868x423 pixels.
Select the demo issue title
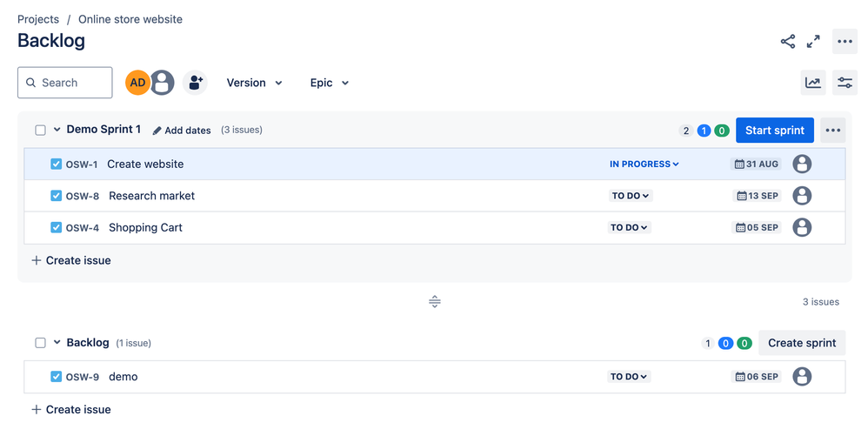coord(123,377)
